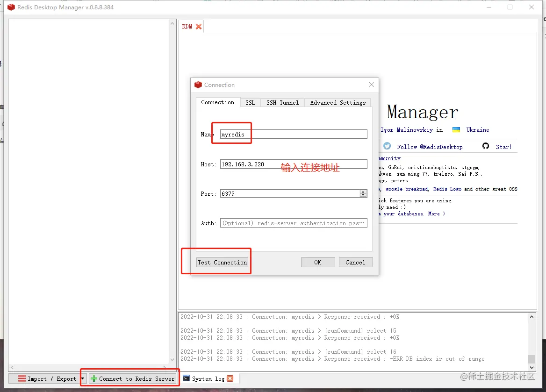Open the Ukraine link
Viewport: 546px width, 392px height.
[477, 130]
